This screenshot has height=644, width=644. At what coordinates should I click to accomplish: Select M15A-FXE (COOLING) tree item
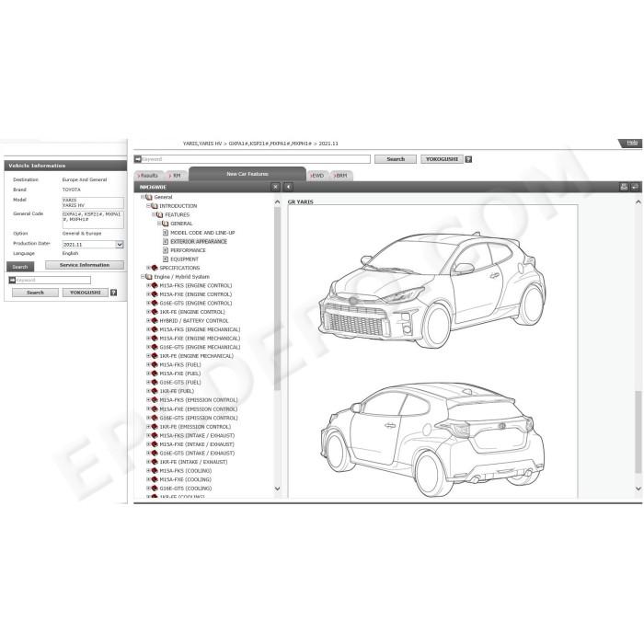pyautogui.click(x=186, y=479)
